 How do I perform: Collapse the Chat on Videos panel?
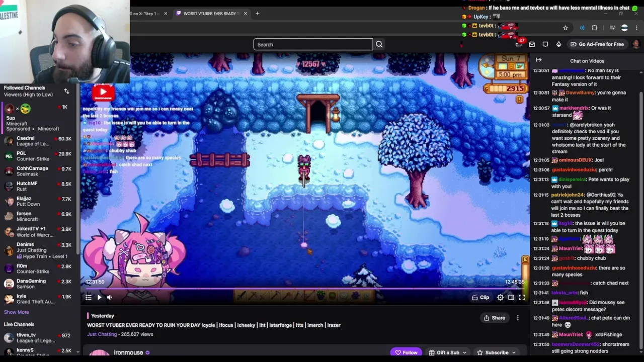(x=538, y=60)
